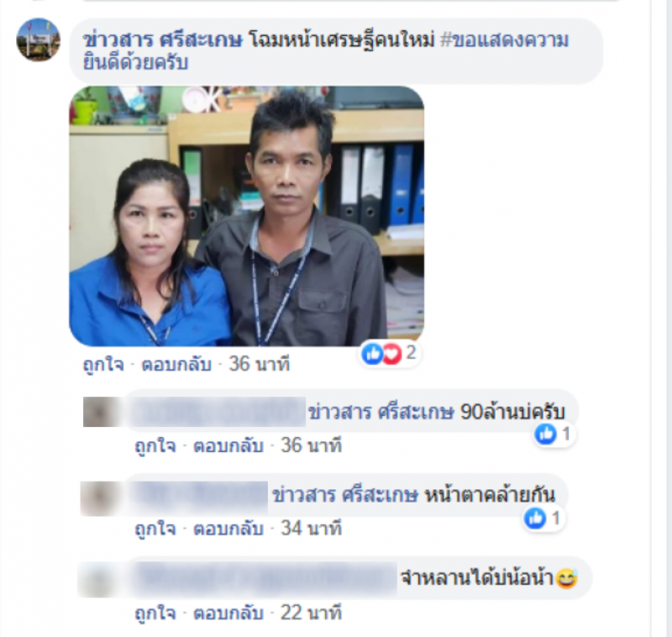The image size is (672, 637).
Task: Click the reactions icon under the photo
Action: (x=381, y=354)
